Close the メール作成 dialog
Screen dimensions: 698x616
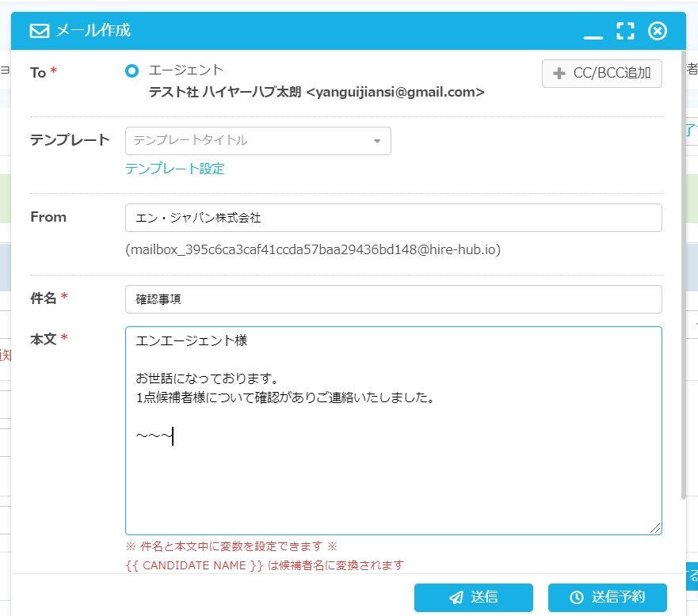[657, 31]
